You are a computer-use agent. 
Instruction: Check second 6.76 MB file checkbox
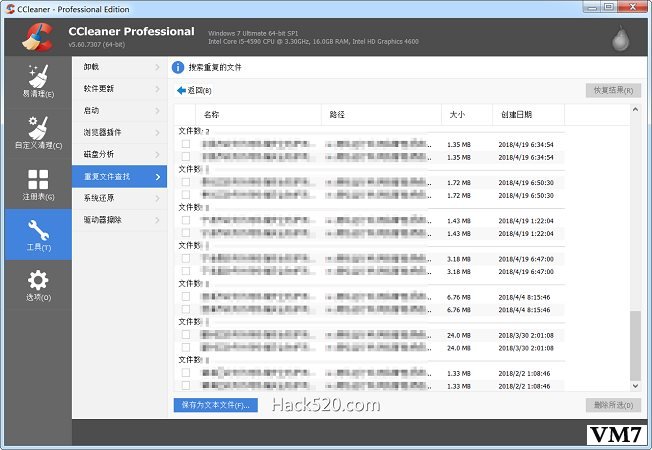(186, 309)
